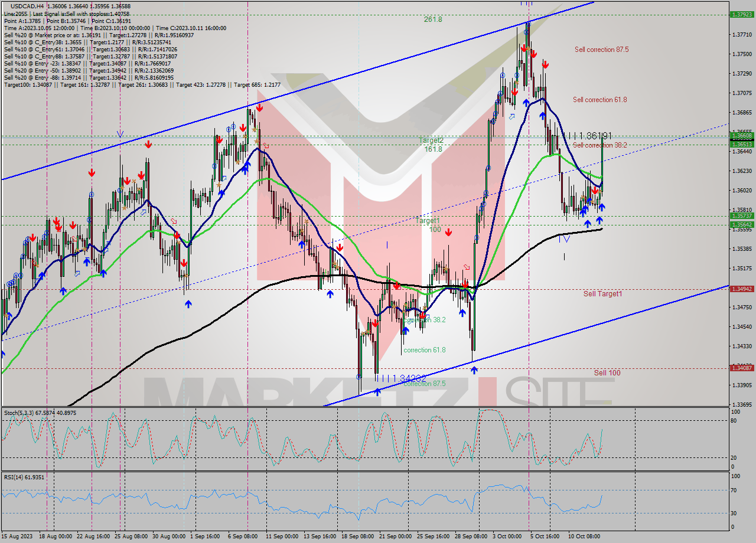
Task: Click the 1.36020 price axis label
Action: click(742, 191)
